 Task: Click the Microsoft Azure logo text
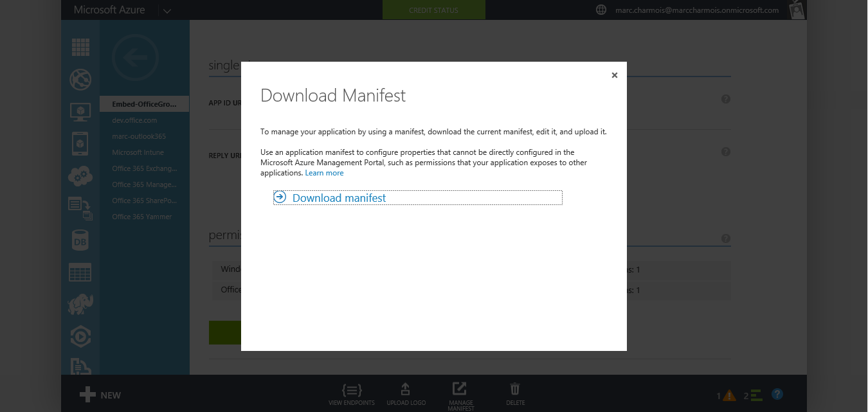point(109,10)
